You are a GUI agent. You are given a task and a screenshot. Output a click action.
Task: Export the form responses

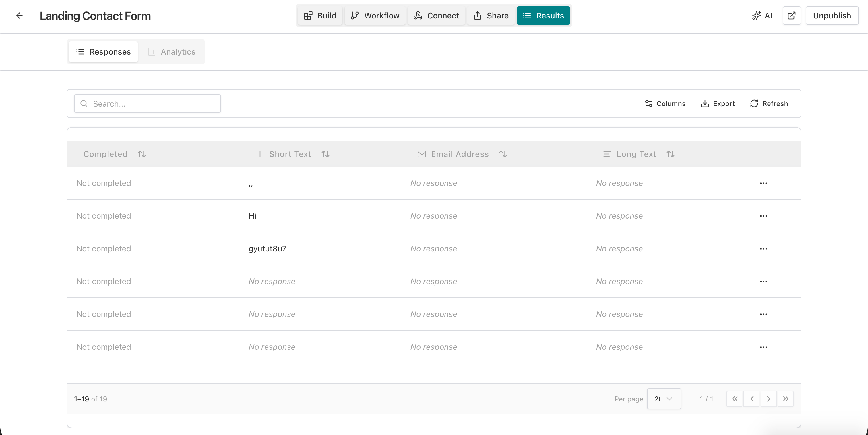[718, 103]
